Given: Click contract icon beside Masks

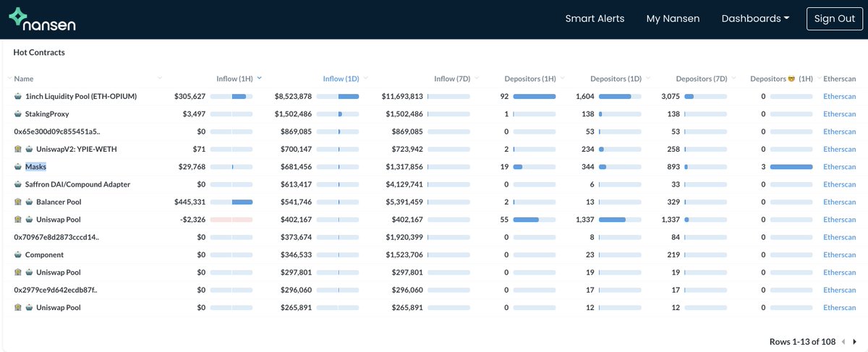Looking at the screenshot, I should pos(18,166).
